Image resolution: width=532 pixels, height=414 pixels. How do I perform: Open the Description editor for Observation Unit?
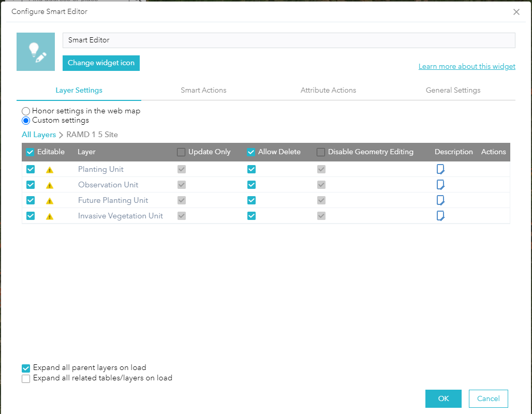(x=440, y=185)
